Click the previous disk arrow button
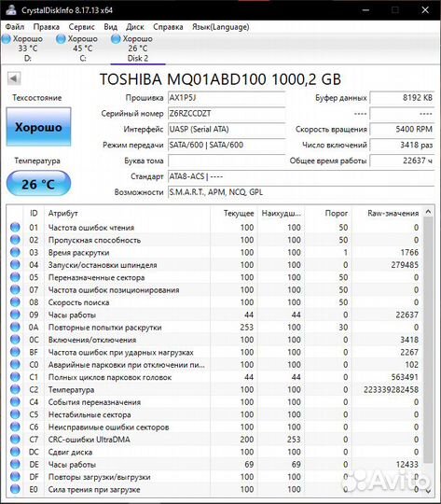 tap(14, 78)
